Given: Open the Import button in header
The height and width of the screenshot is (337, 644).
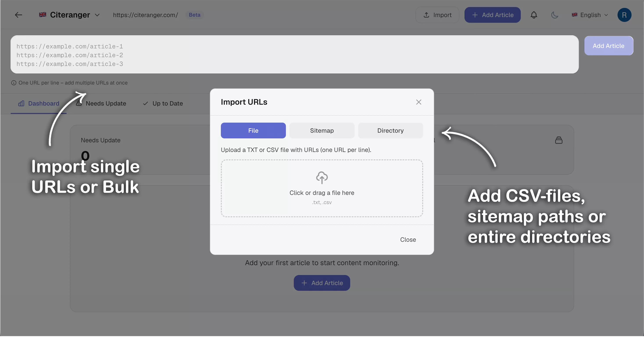Looking at the screenshot, I should click(437, 15).
